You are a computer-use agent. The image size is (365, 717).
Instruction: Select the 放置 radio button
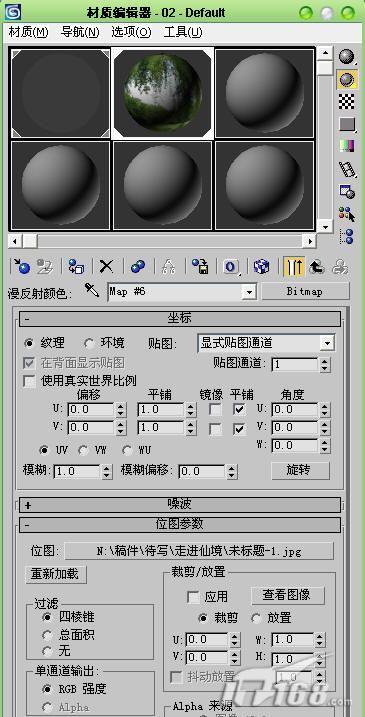pyautogui.click(x=257, y=618)
